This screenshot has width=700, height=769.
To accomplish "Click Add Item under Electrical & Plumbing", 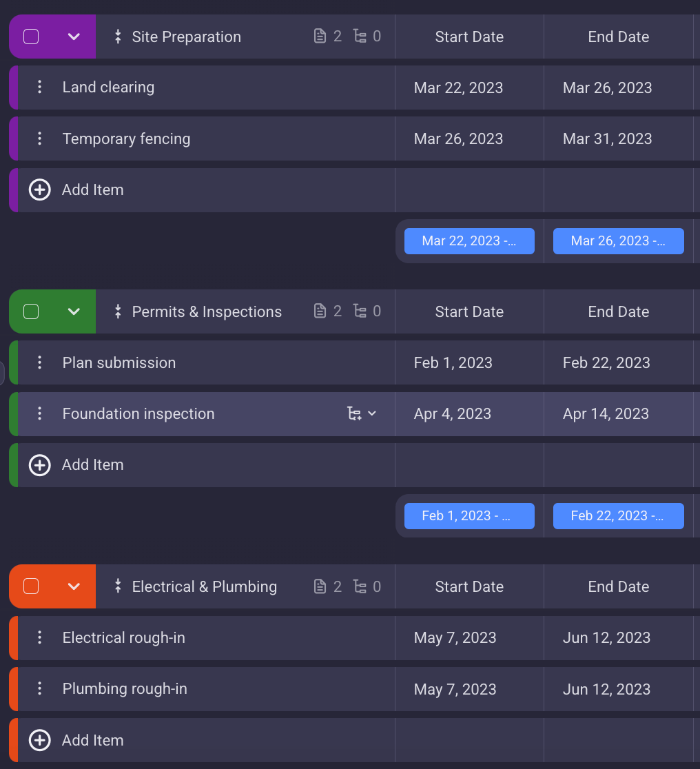I will pyautogui.click(x=92, y=740).
